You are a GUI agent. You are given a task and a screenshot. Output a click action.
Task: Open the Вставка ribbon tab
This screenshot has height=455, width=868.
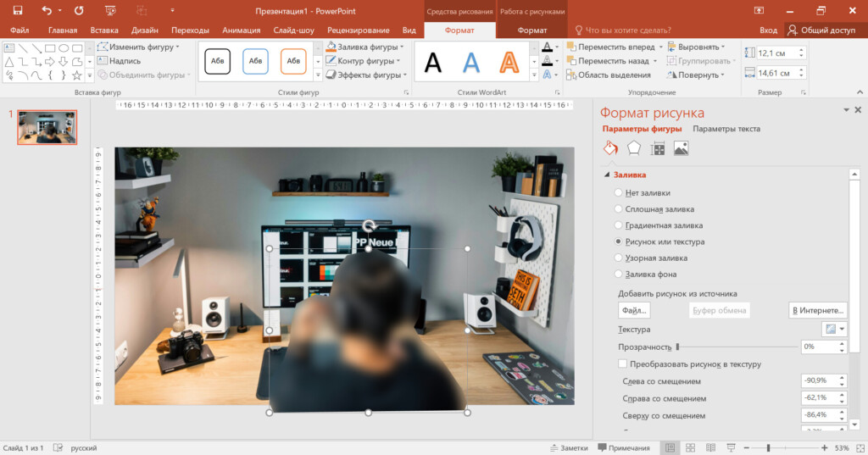click(x=104, y=30)
